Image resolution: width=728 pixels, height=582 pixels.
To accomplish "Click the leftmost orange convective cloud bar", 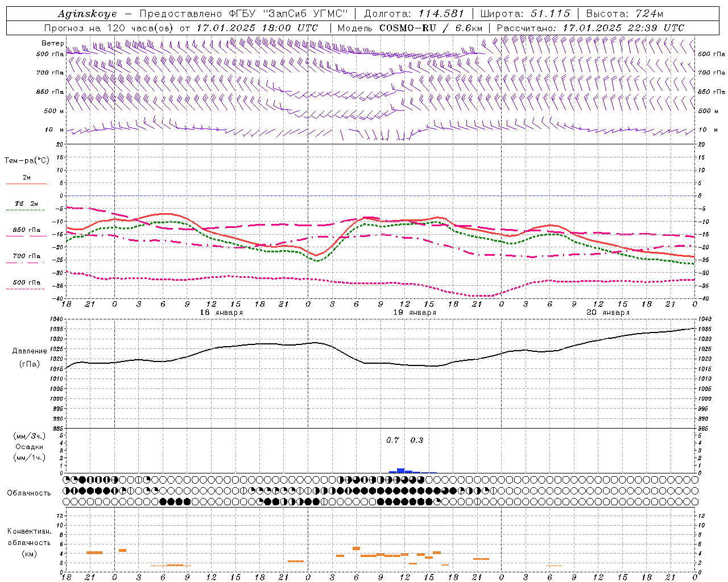I will (94, 552).
